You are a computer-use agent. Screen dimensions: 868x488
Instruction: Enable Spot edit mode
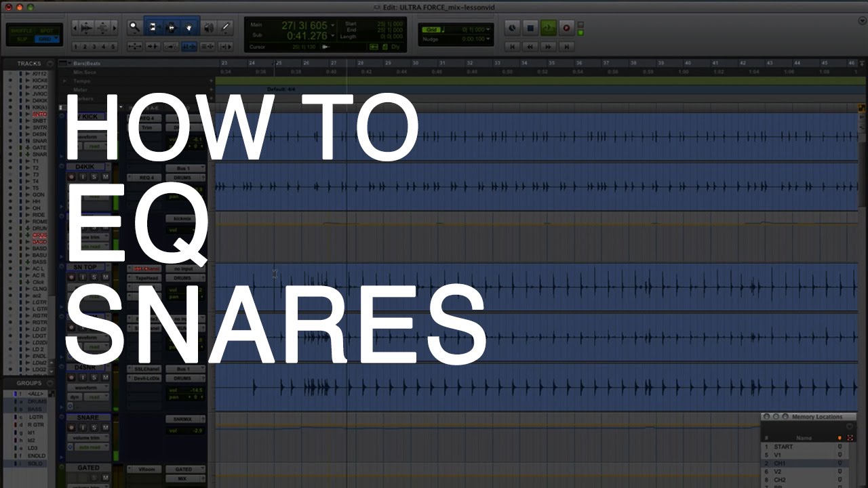(45, 30)
